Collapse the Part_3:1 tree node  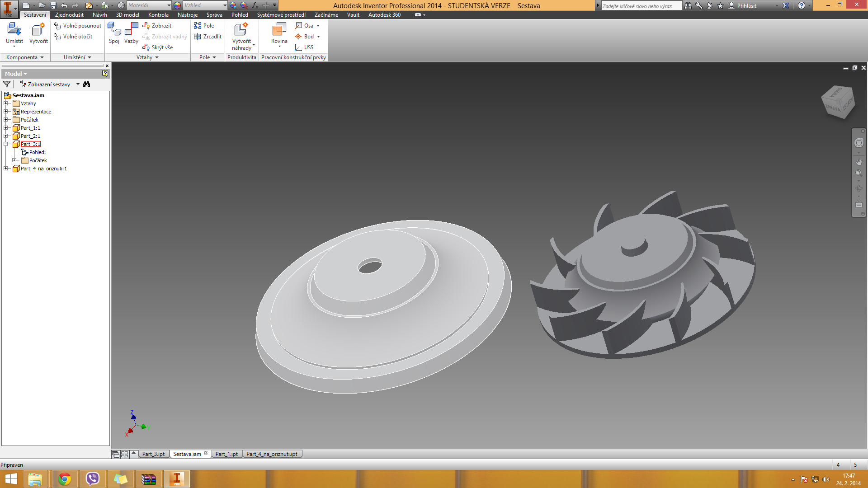pyautogui.click(x=6, y=144)
